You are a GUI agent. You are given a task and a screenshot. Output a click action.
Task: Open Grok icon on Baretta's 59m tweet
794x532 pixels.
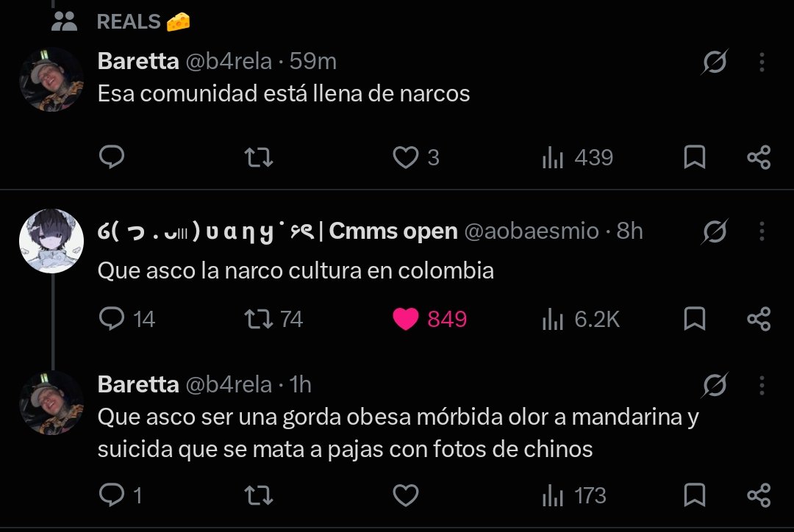(715, 62)
